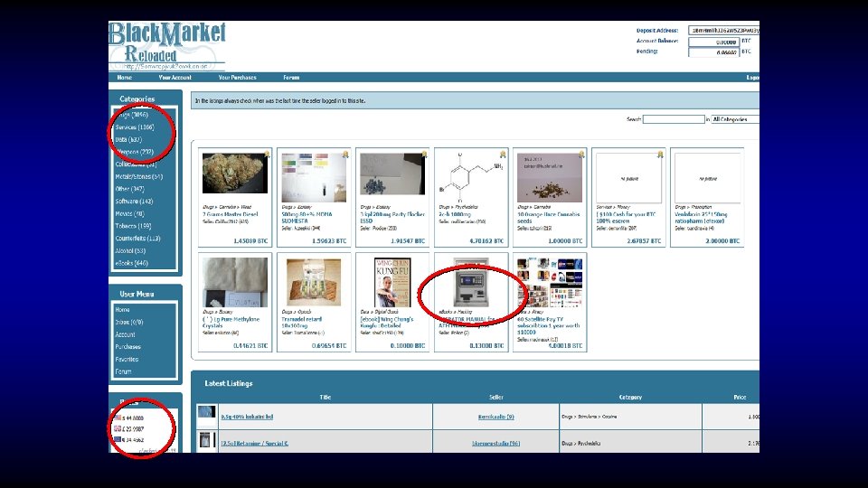Open the Data category

point(128,139)
